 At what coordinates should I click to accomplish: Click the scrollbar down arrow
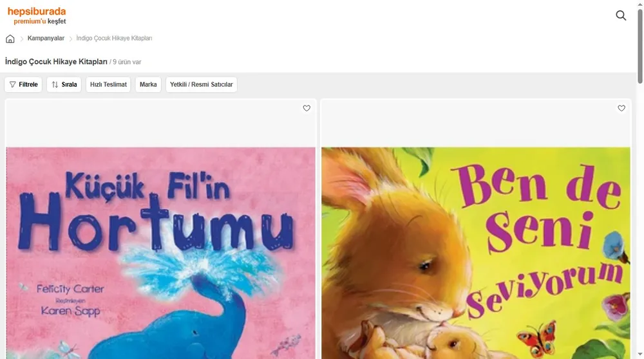(640, 354)
